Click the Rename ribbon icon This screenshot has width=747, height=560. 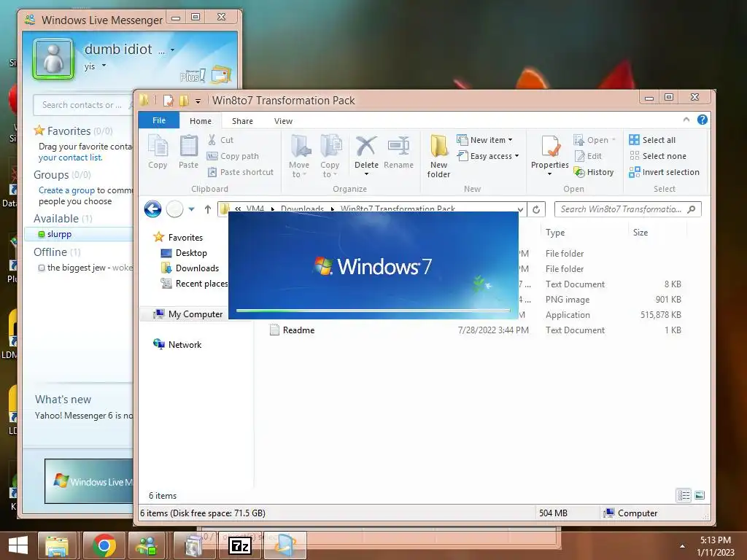(399, 152)
